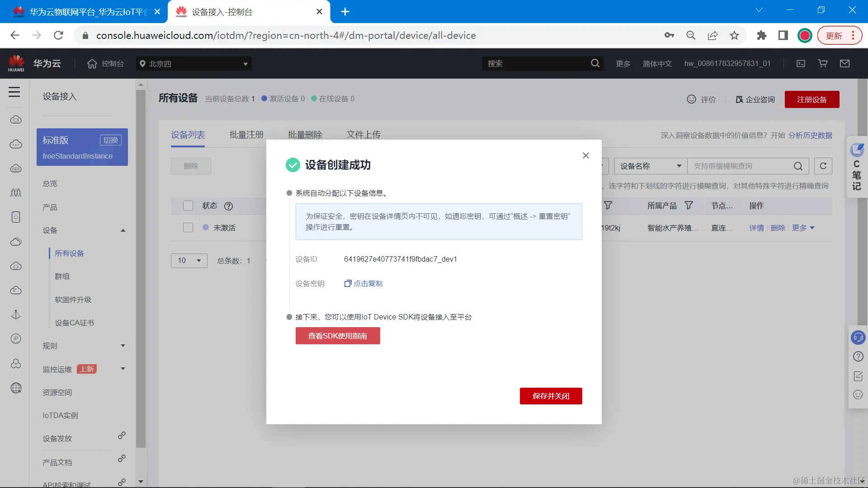
Task: Open the mail messages icon in header
Action: tap(844, 64)
